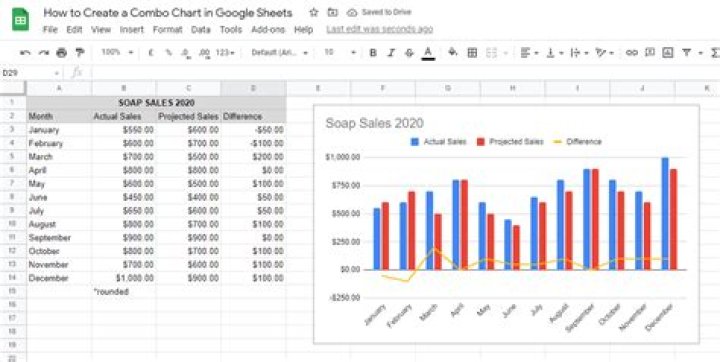Open the Google Sheets home icon
This screenshot has width=720, height=362.
20,19
